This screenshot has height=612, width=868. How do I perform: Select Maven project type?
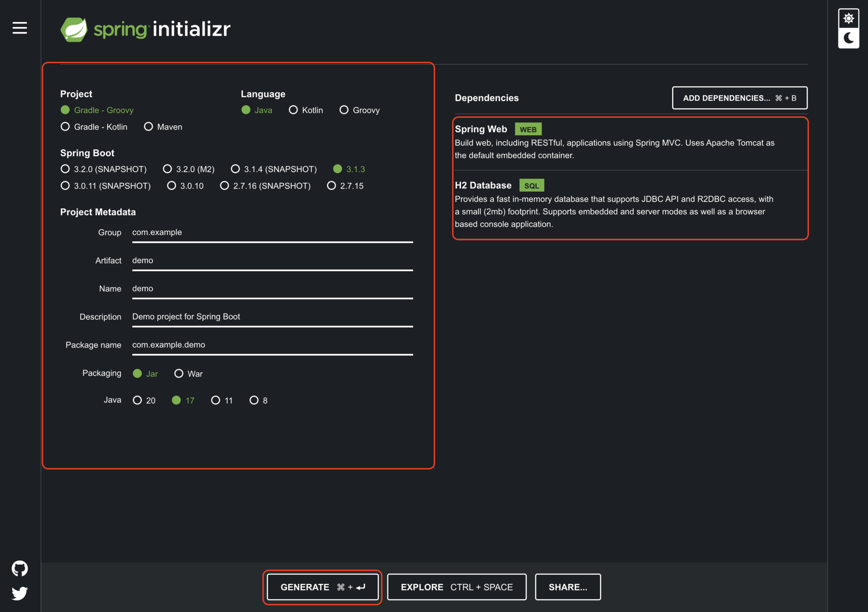163,127
